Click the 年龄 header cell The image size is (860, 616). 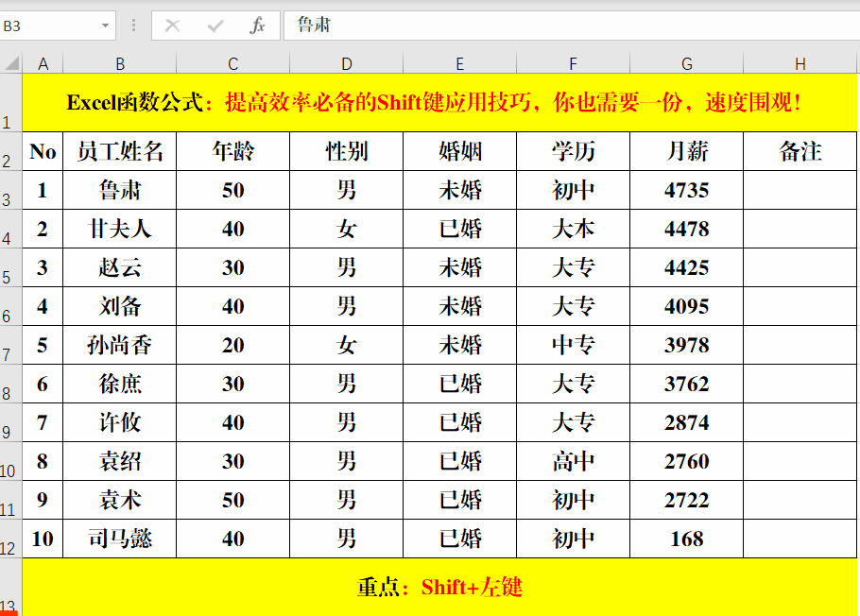[233, 151]
